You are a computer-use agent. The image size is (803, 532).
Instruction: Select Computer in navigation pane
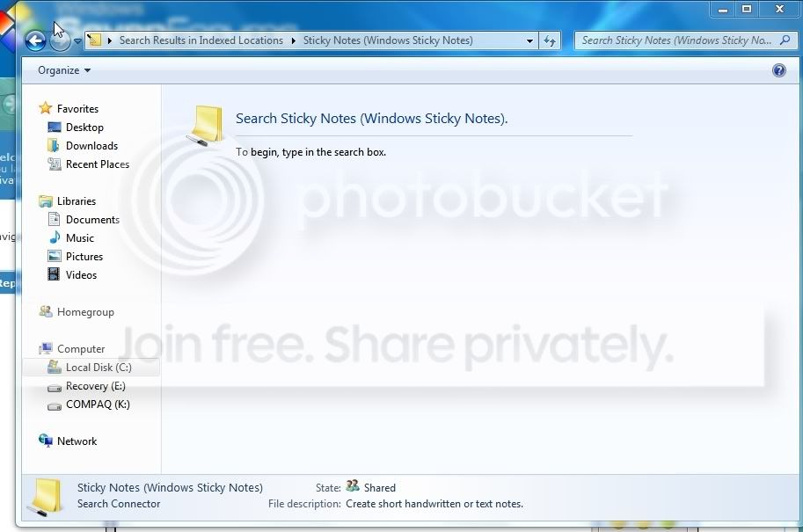pos(81,349)
